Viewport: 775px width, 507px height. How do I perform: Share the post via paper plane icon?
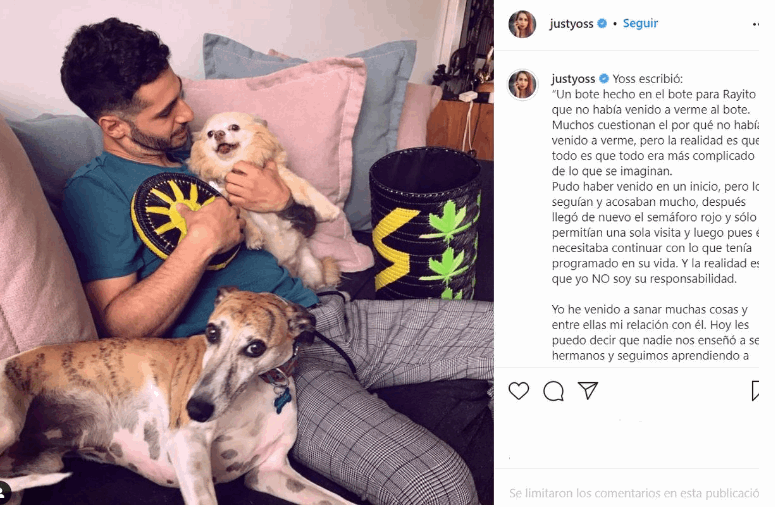click(x=588, y=391)
